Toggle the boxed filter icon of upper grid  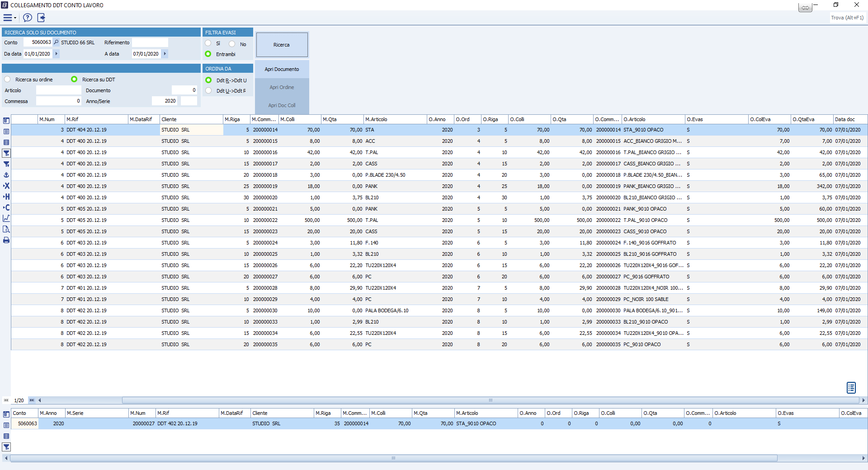click(x=6, y=153)
